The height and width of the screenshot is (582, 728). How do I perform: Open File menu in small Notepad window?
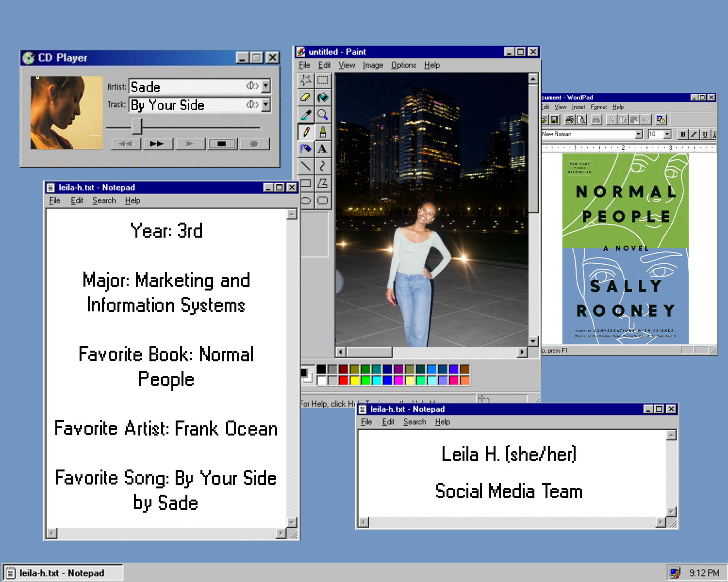(366, 422)
